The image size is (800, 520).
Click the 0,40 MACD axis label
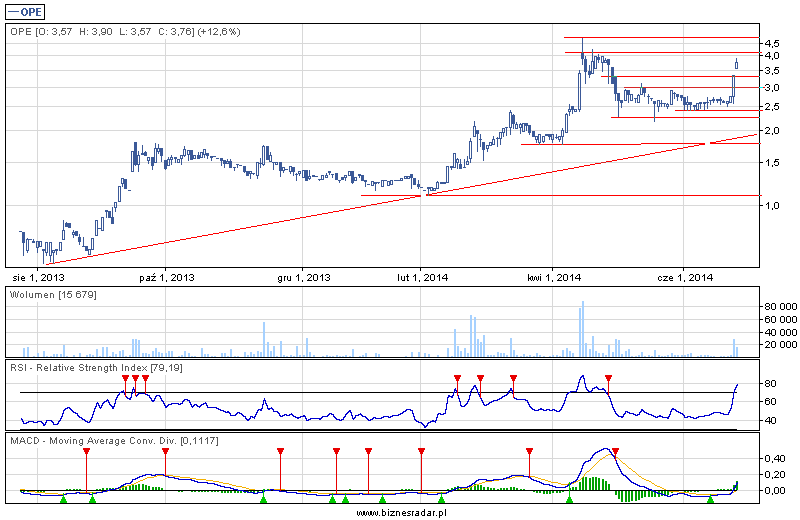coord(775,458)
